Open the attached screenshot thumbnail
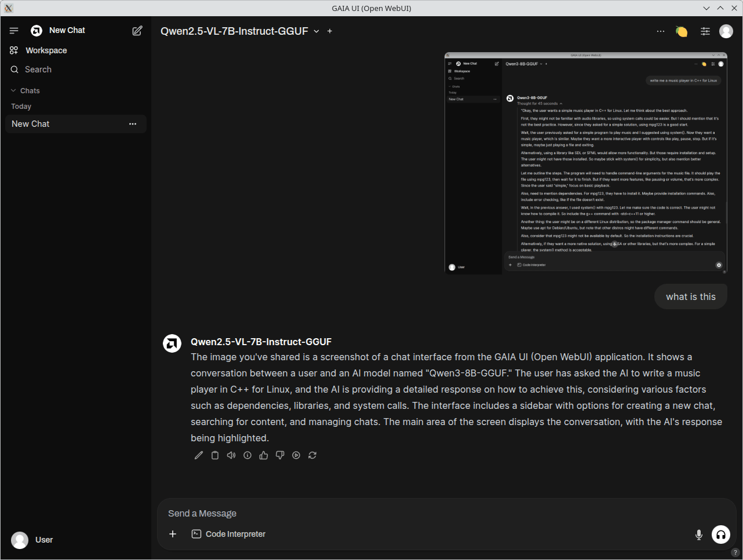 click(x=585, y=163)
